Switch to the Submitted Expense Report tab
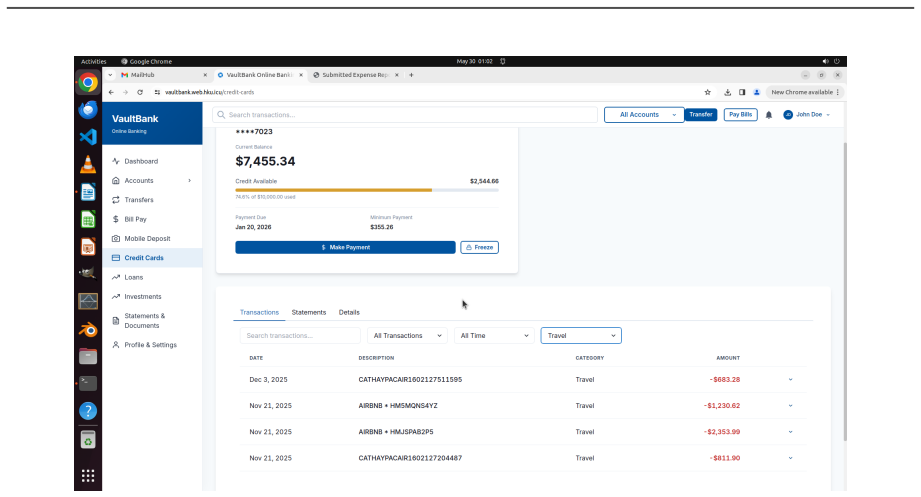This screenshot has width=921, height=497. (356, 75)
